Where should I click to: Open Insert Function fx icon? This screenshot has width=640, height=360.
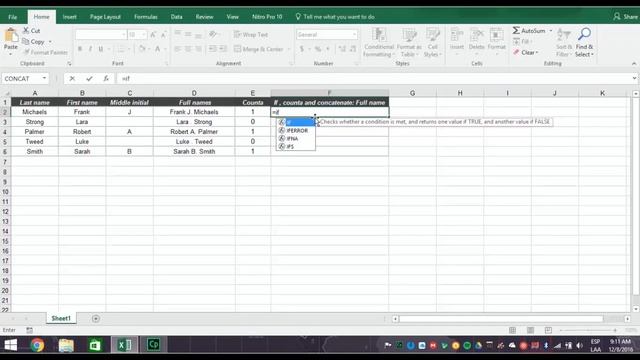pos(106,78)
